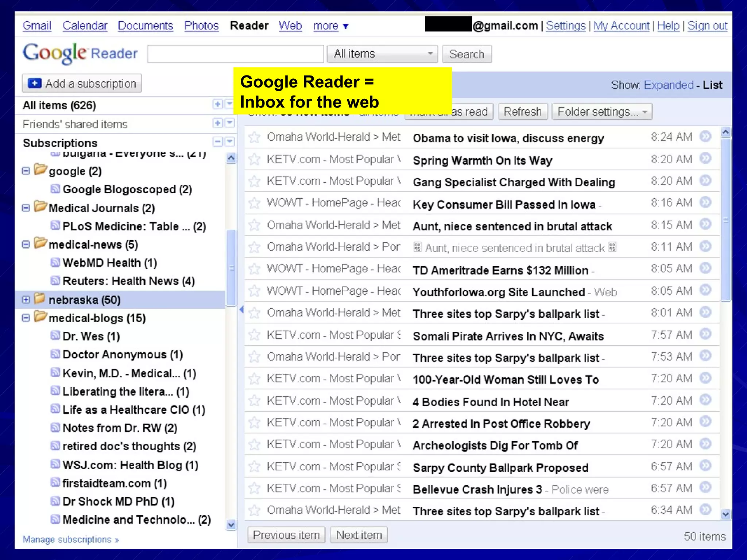Star the 'Obama to visit Iowa' item
The width and height of the screenshot is (747, 560).
pyautogui.click(x=254, y=137)
